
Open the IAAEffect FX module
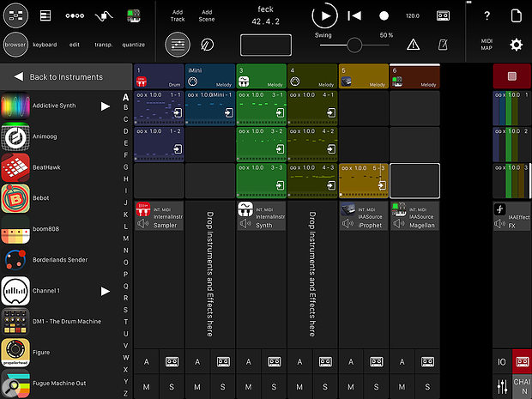click(x=511, y=215)
